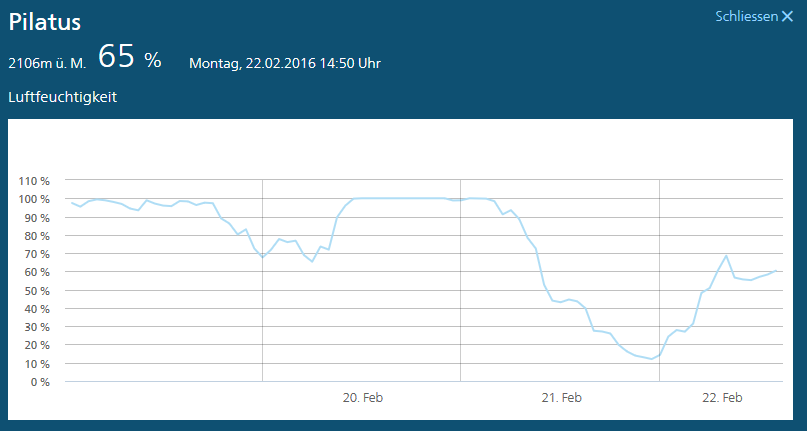Select the 22. Feb axis label
Screen dimensions: 807x431
[x=722, y=397]
